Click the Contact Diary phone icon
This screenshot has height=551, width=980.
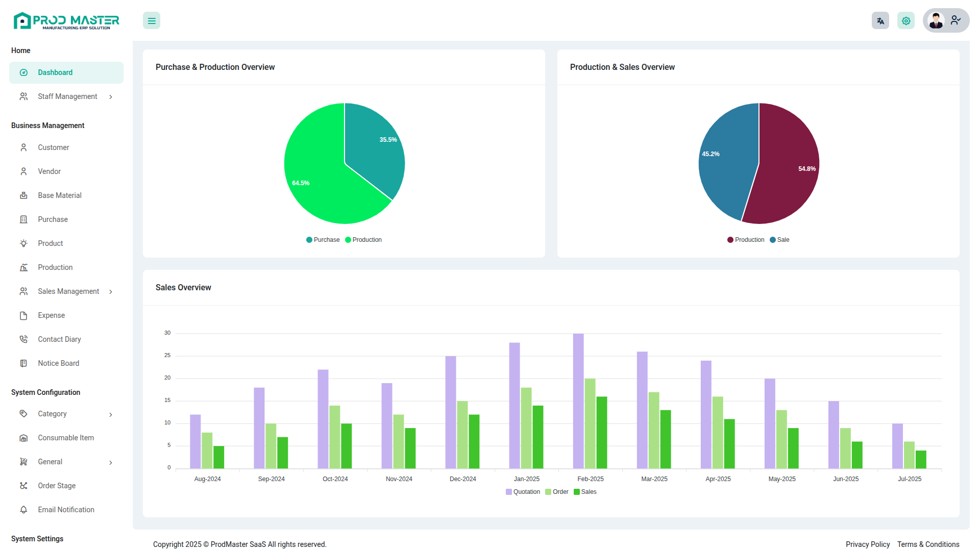click(x=23, y=339)
